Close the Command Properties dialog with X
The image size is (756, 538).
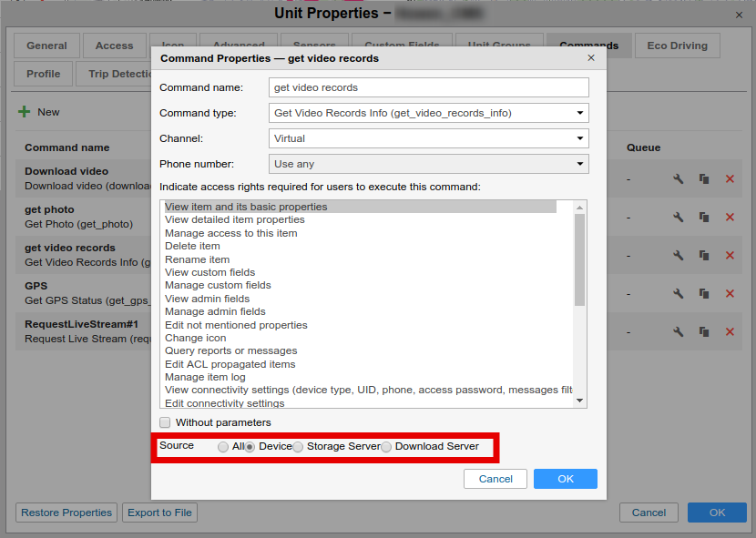tap(591, 58)
